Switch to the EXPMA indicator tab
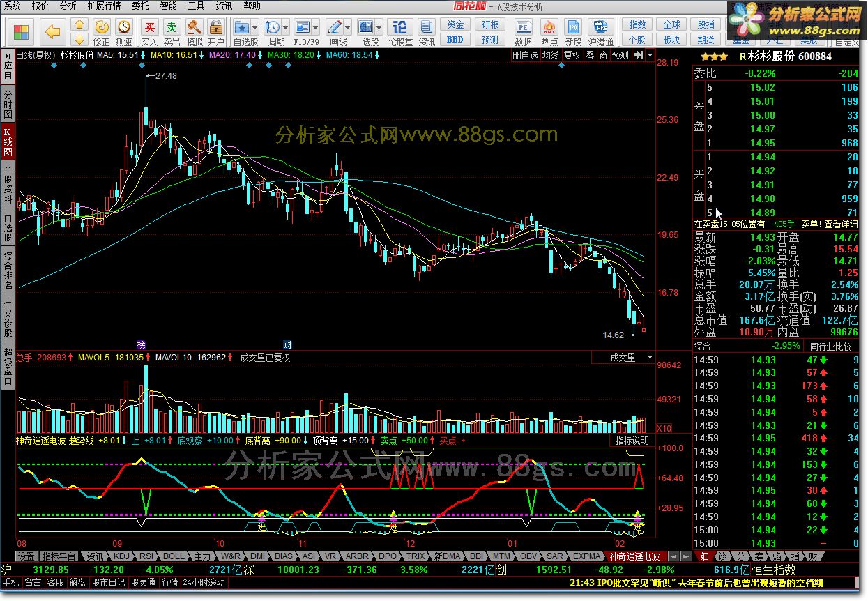The width and height of the screenshot is (868, 601). 586,556
